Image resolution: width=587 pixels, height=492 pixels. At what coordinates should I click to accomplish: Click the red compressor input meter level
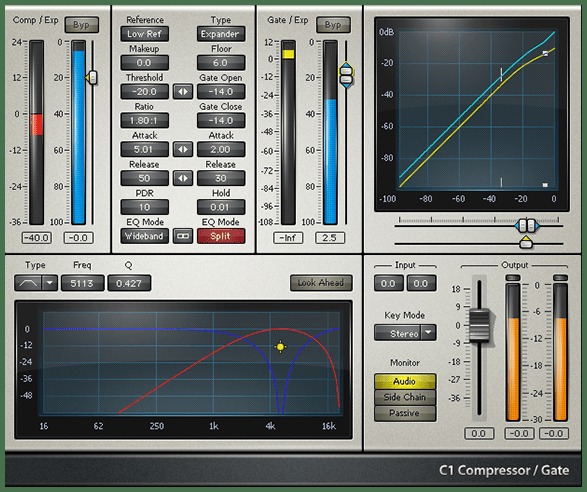click(37, 125)
